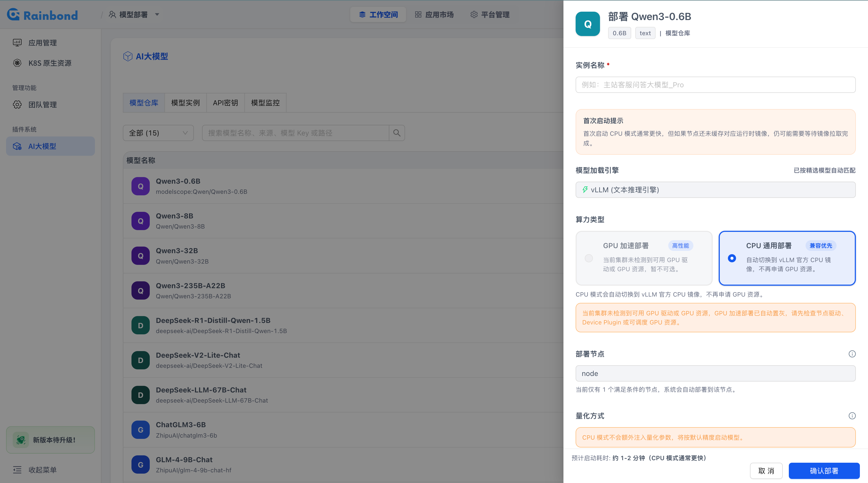
Task: Click the AI大模型 header cube icon
Action: (x=128, y=56)
